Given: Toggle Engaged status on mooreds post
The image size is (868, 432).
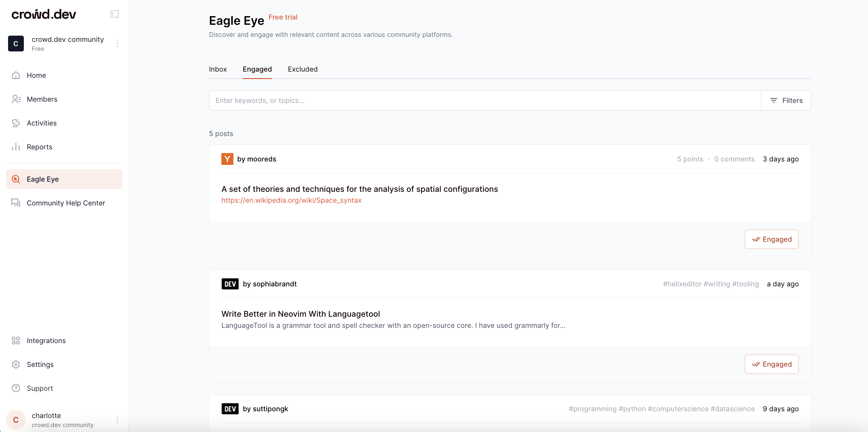Looking at the screenshot, I should tap(771, 240).
